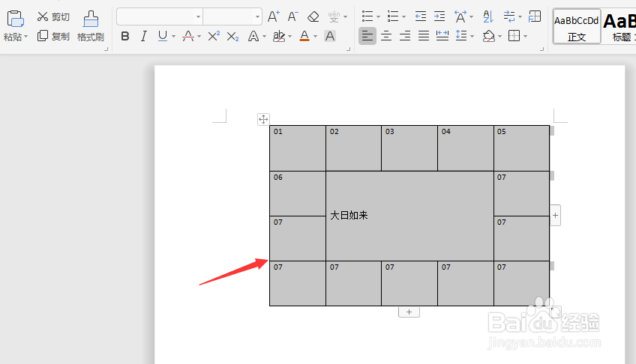Click the line spacing icon
This screenshot has width=636, height=364.
tap(461, 36)
